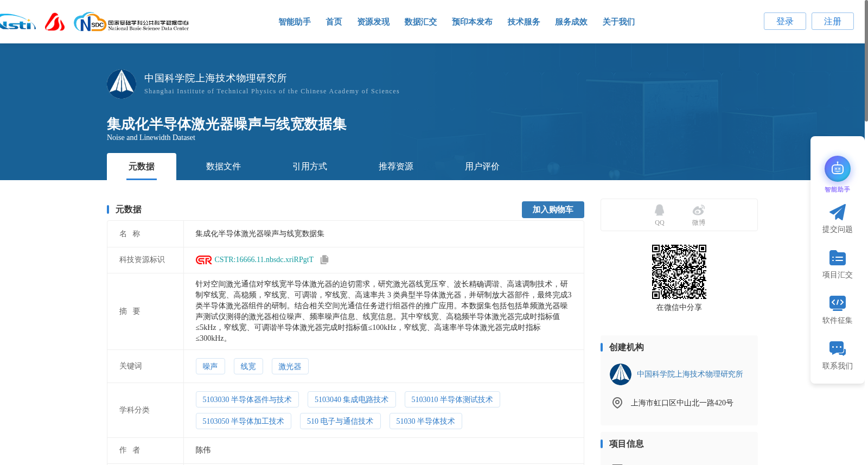The width and height of the screenshot is (868, 465).
Task: Open the 智能助手 robot icon in sidebar
Action: (x=837, y=169)
